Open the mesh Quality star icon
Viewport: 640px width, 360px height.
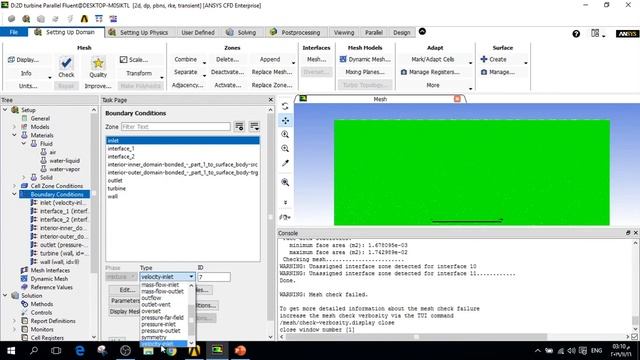coord(98,63)
